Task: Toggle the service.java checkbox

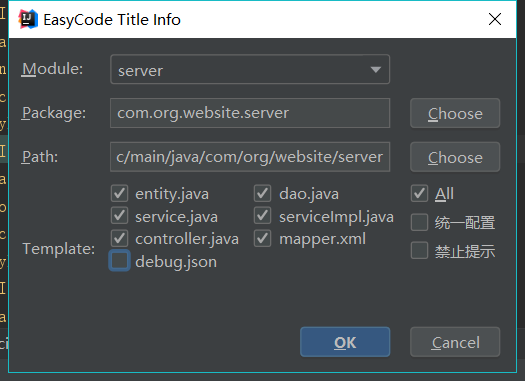Action: coord(120,216)
